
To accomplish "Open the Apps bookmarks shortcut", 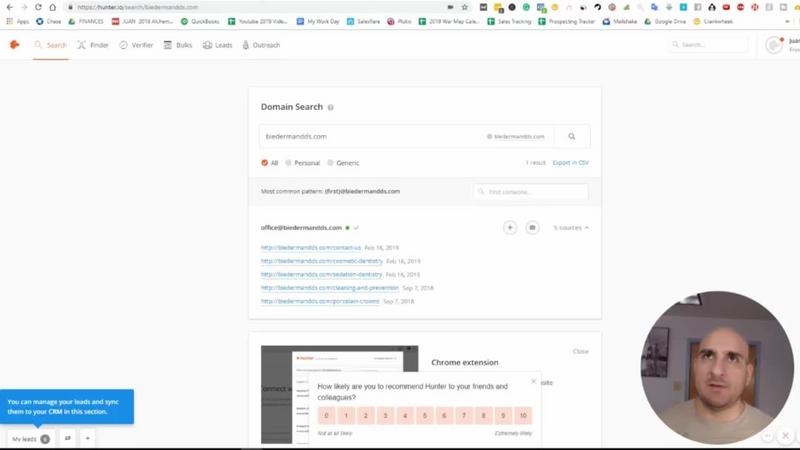I will tap(18, 21).
